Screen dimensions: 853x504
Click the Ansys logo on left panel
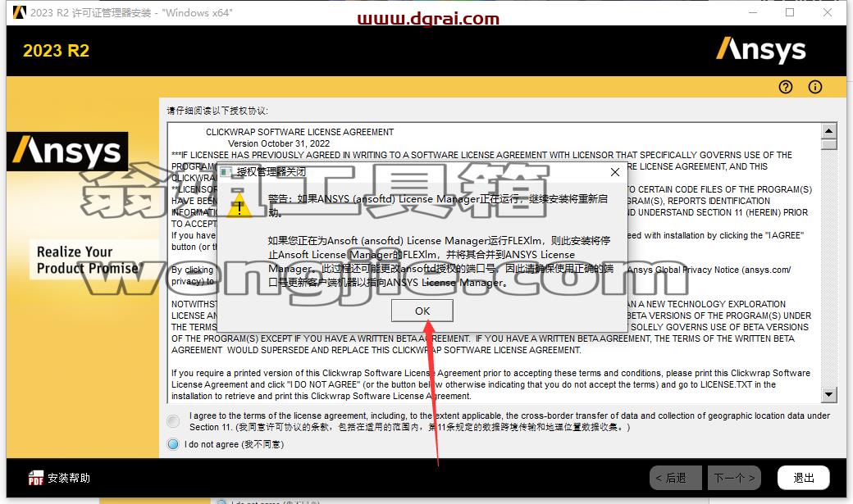pos(67,151)
